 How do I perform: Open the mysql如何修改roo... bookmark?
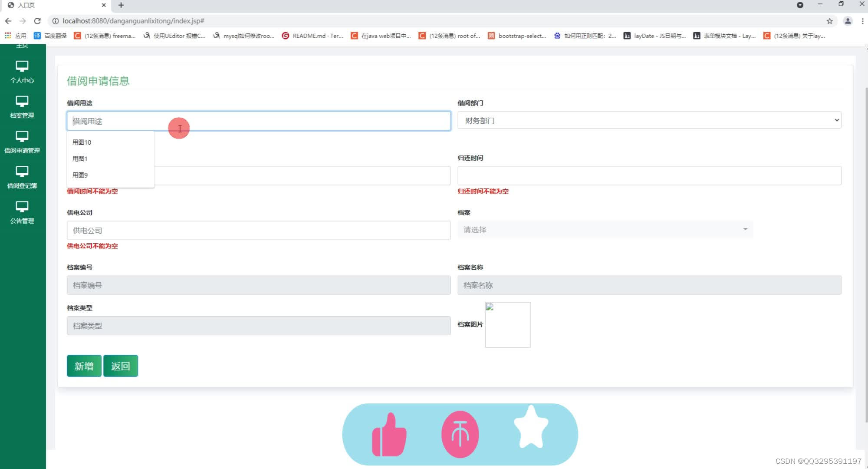click(x=243, y=36)
